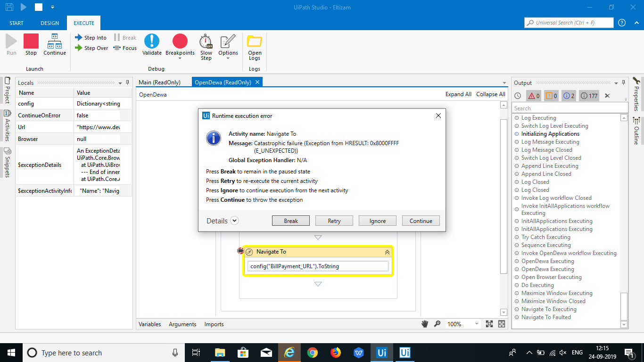The height and width of the screenshot is (362, 644).
Task: Click the Navigate To URL expression field
Action: pos(318,266)
